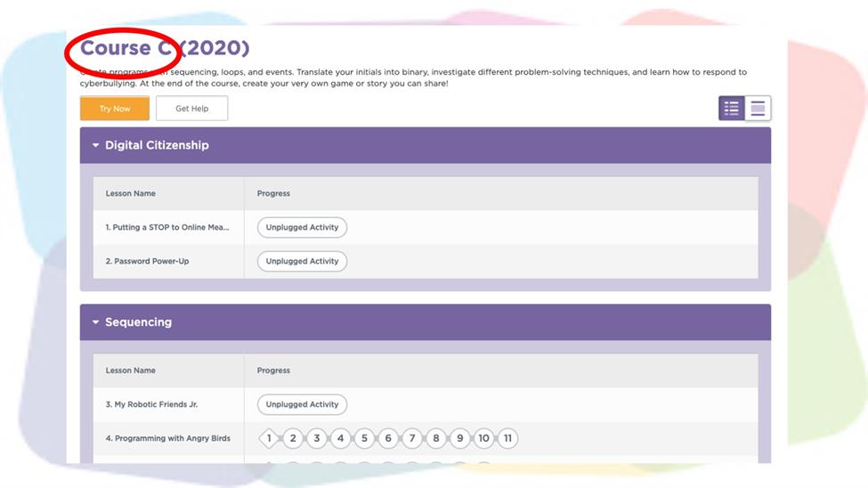Click the Course C (2020) title
The image size is (868, 488).
(165, 47)
